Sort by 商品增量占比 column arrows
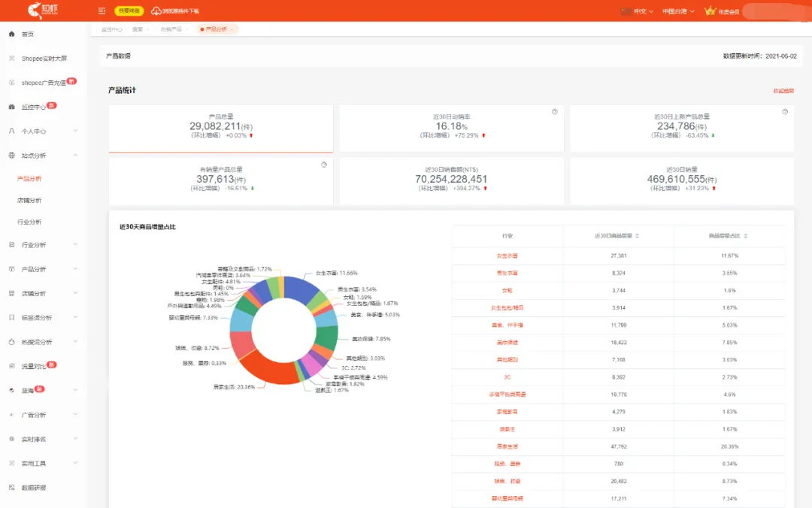 pos(746,236)
